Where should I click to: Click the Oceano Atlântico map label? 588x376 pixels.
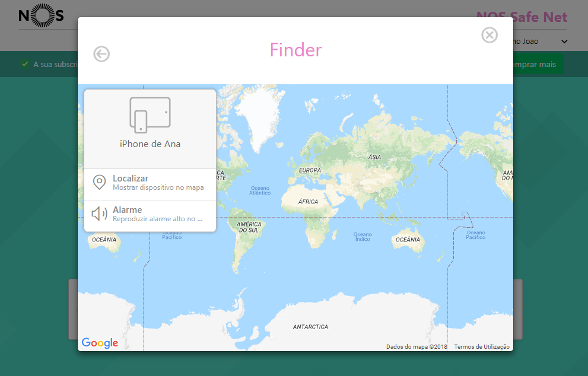[260, 190]
